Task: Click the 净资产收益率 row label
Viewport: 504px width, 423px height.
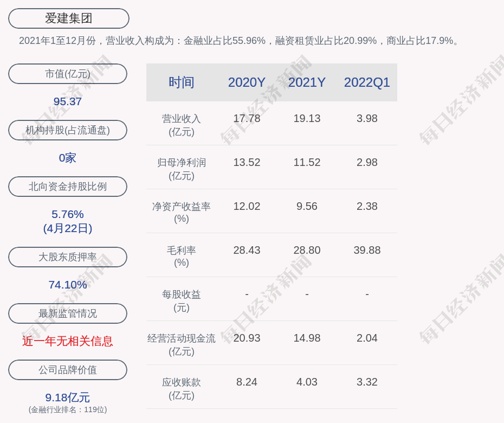Action: [x=182, y=213]
